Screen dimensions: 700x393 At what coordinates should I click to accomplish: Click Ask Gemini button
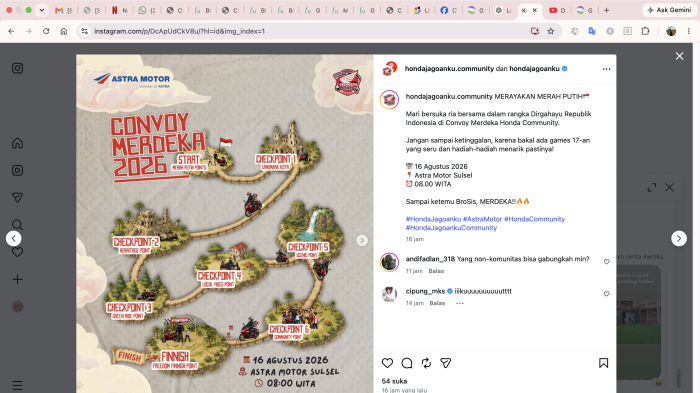tap(669, 10)
